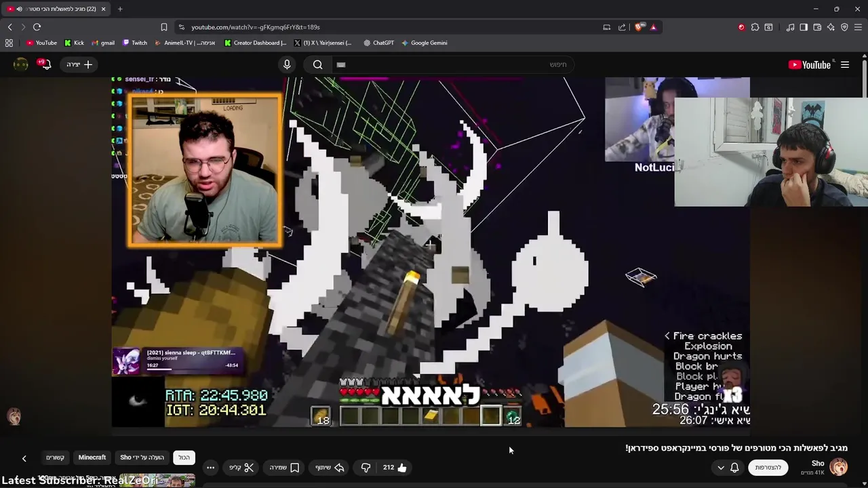The height and width of the screenshot is (488, 868).
Task: Open the YouTube bookmark
Action: [x=41, y=43]
